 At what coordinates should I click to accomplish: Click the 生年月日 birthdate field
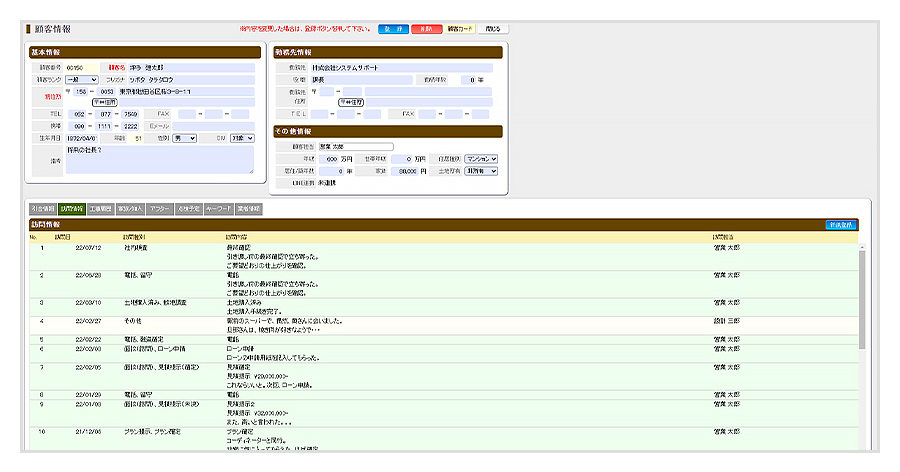(82, 138)
